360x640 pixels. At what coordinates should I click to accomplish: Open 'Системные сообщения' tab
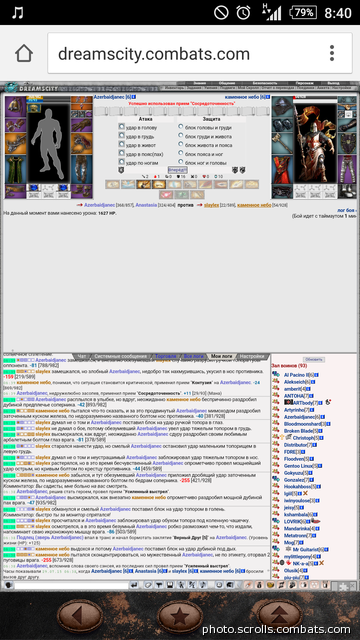pos(120,356)
